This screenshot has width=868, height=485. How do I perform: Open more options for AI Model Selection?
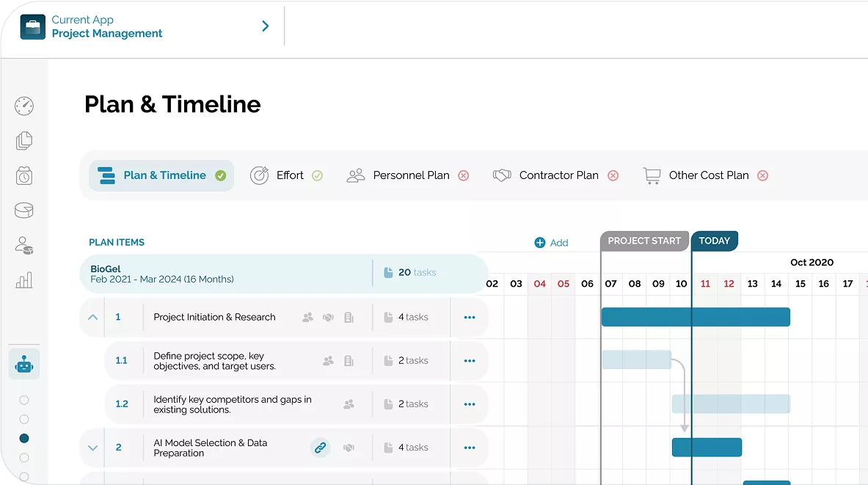(x=470, y=448)
